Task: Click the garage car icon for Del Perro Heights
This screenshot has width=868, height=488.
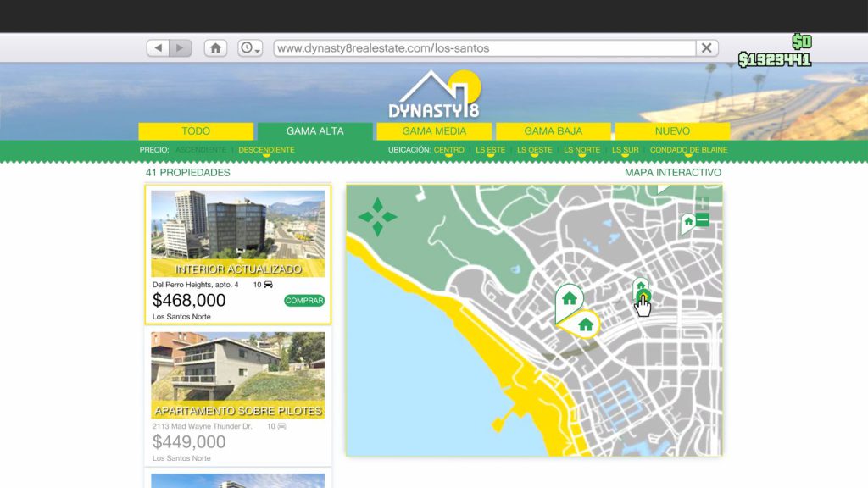Action: (268, 285)
